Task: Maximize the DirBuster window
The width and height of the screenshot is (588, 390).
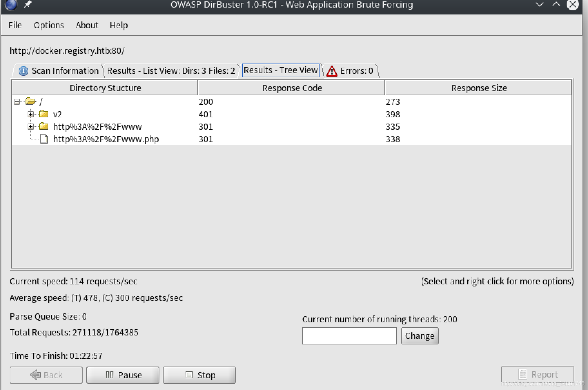Action: coord(556,4)
